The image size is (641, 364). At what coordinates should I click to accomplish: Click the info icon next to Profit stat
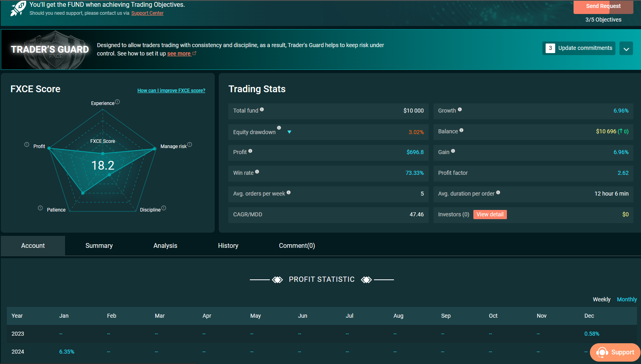tap(250, 151)
